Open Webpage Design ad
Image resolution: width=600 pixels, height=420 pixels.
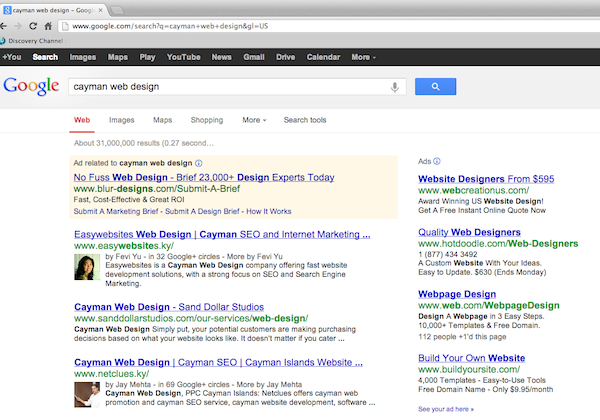[457, 294]
